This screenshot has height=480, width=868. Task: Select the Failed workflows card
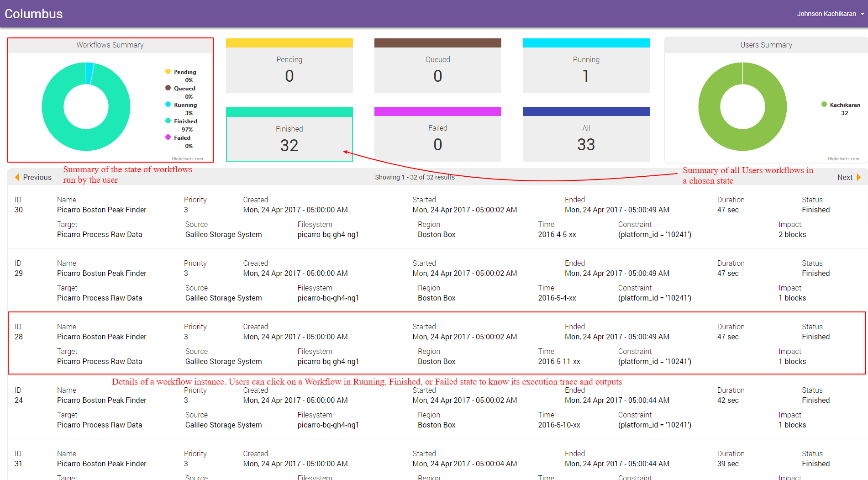click(x=438, y=134)
